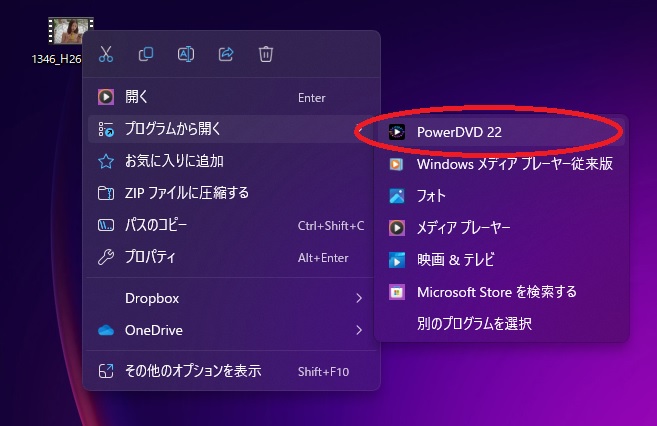The image size is (657, 426).
Task: Click the Copy icon in context menu
Action: (146, 54)
